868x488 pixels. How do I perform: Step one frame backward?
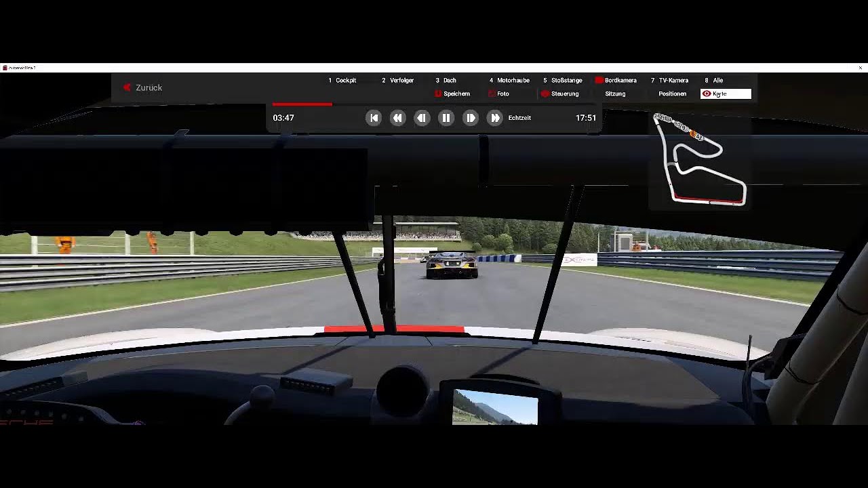[x=422, y=118]
